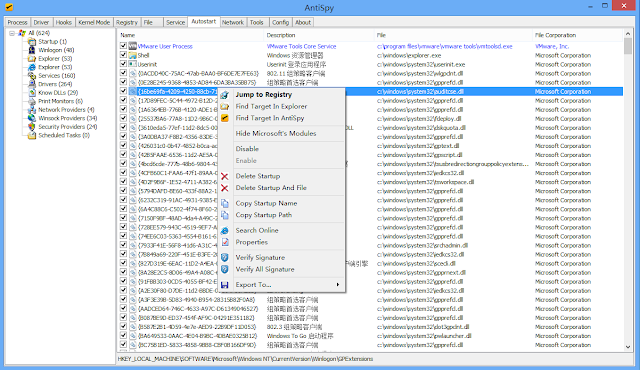
Task: Click the Winlogon (48) tree icon
Action: pyautogui.click(x=32, y=50)
